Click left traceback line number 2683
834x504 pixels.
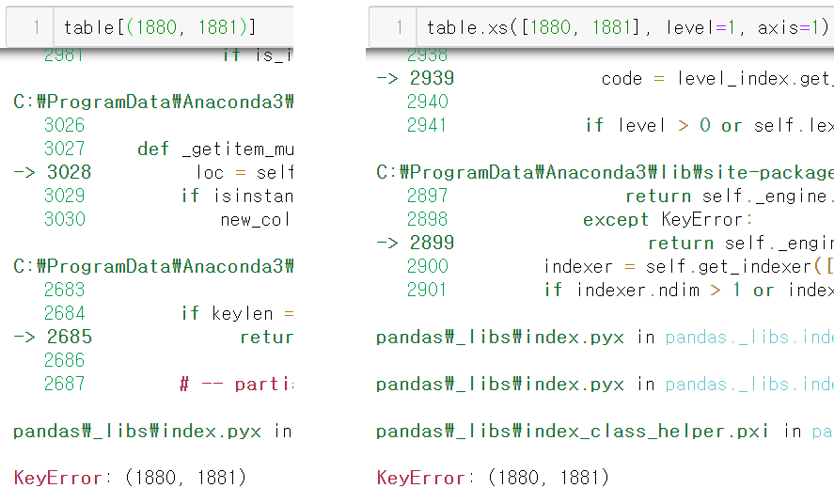click(x=64, y=290)
